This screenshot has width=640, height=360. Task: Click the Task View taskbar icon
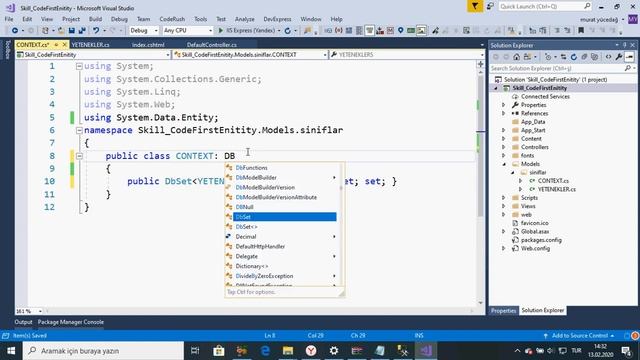coord(195,351)
